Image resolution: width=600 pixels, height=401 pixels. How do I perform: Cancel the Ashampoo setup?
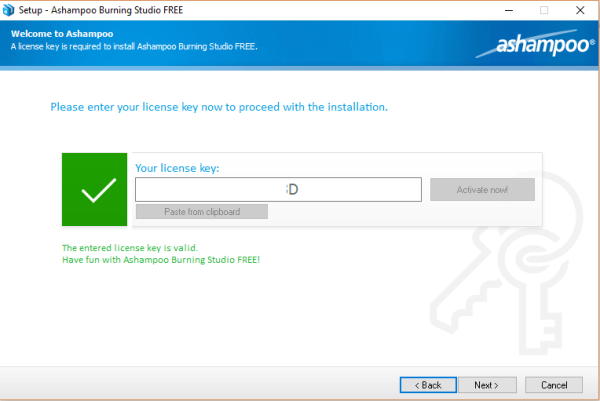click(x=554, y=385)
